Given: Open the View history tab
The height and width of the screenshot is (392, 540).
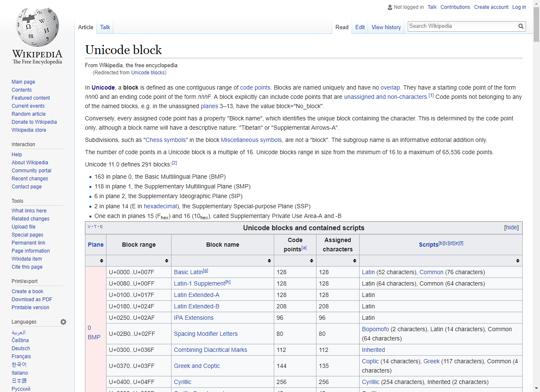Looking at the screenshot, I should coord(386,27).
